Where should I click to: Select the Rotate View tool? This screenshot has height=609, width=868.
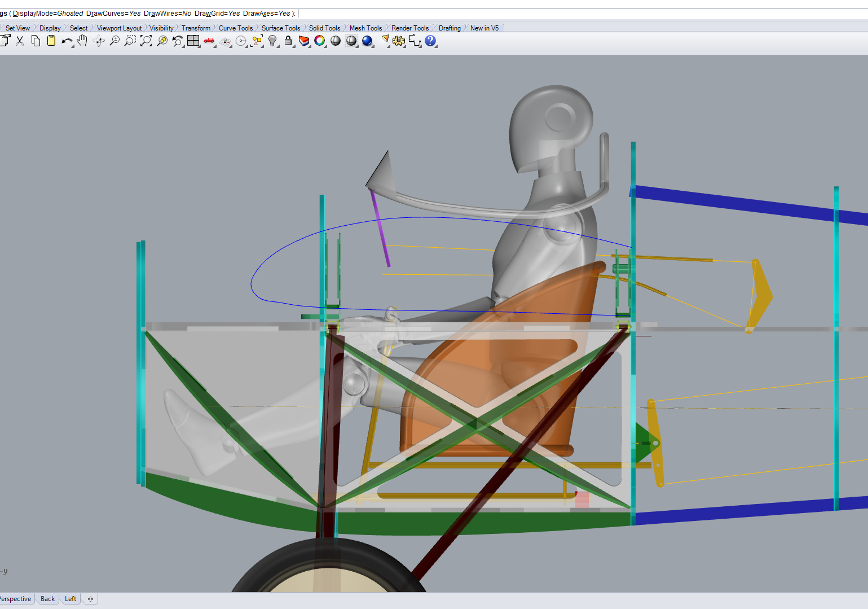pyautogui.click(x=99, y=41)
